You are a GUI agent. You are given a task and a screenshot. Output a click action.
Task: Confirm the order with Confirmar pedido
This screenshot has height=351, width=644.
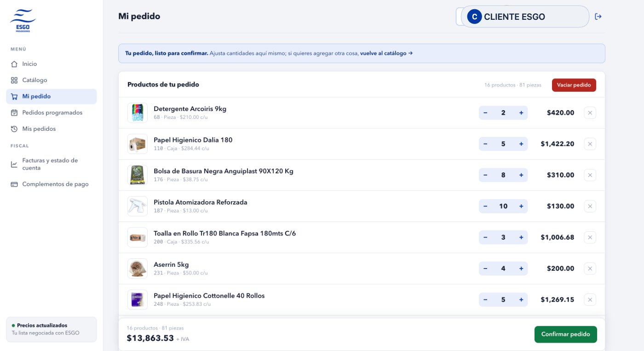[x=565, y=334]
